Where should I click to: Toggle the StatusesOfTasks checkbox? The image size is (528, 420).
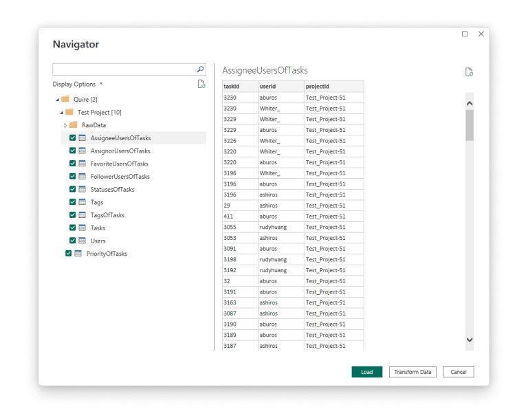point(73,190)
